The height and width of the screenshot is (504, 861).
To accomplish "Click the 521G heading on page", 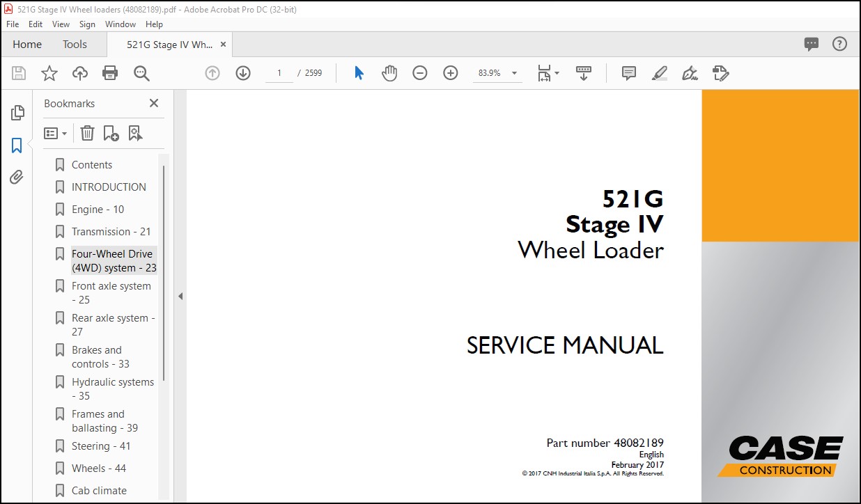I will click(633, 200).
